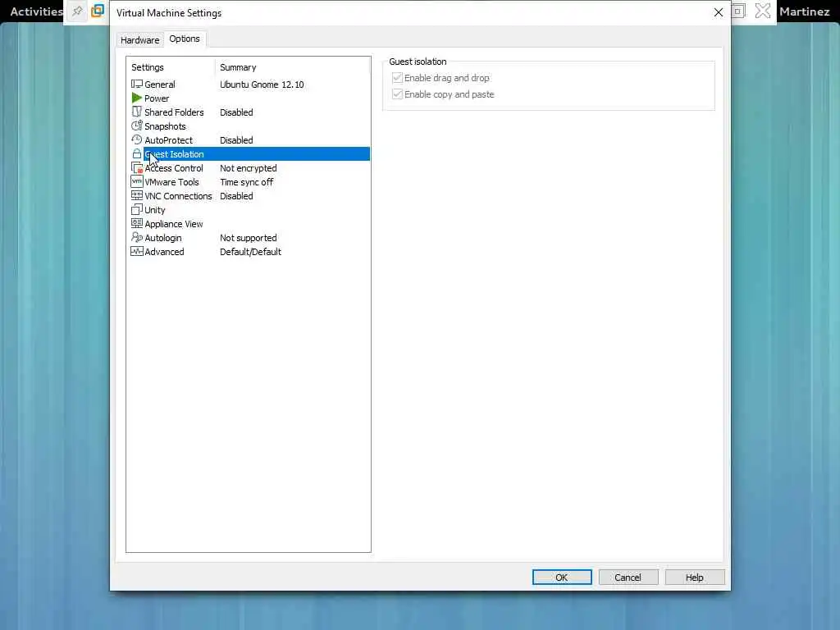Image resolution: width=840 pixels, height=630 pixels.
Task: Select the Autologin label
Action: [x=163, y=237]
